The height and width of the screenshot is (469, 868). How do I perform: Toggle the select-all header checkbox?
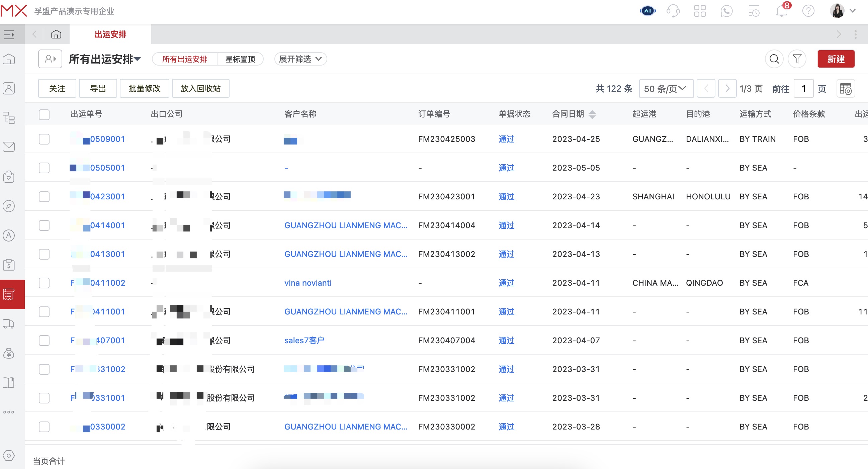(x=44, y=114)
